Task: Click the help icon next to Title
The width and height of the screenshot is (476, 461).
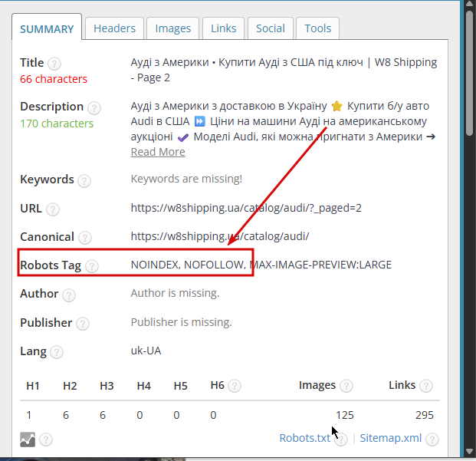Action: coord(54,64)
